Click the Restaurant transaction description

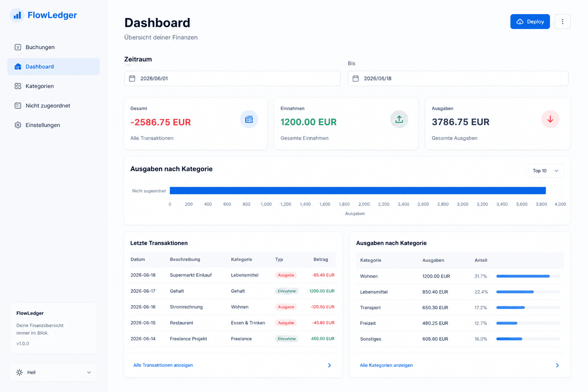click(x=181, y=323)
